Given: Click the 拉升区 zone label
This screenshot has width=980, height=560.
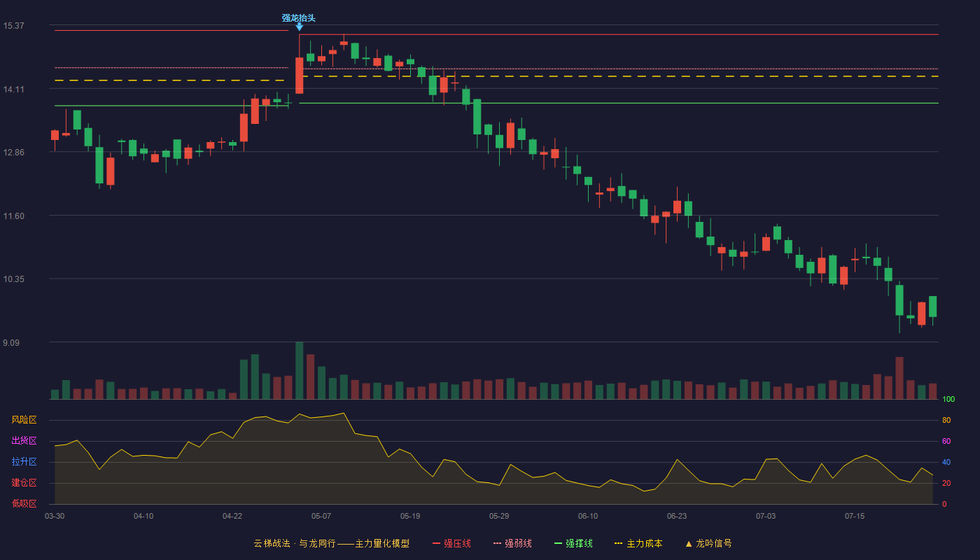Looking at the screenshot, I should (x=24, y=462).
